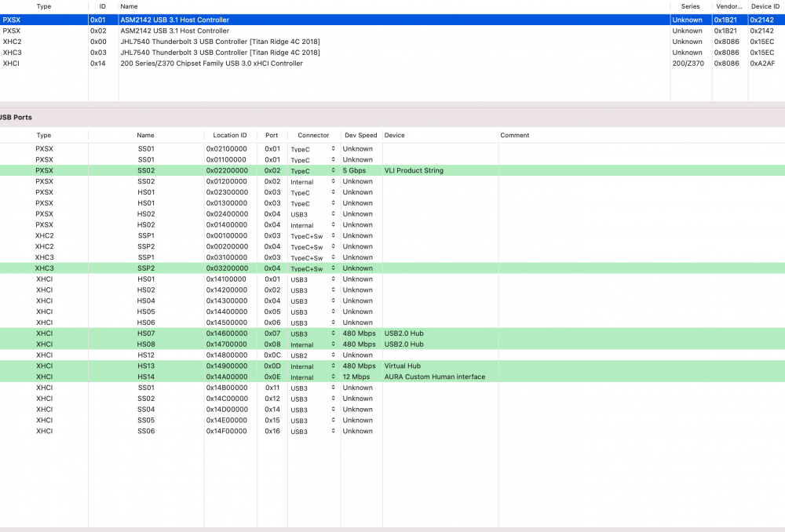Click the Dev Speed column header
This screenshot has height=532, width=785.
pos(360,135)
